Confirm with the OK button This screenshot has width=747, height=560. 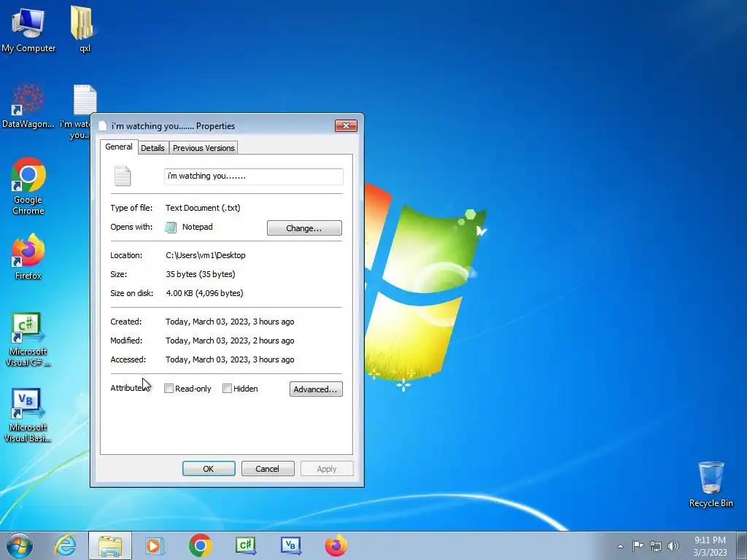click(209, 469)
